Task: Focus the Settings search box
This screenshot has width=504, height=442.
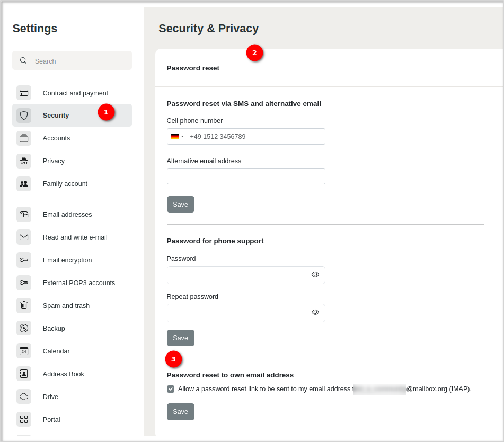Action: (79, 61)
